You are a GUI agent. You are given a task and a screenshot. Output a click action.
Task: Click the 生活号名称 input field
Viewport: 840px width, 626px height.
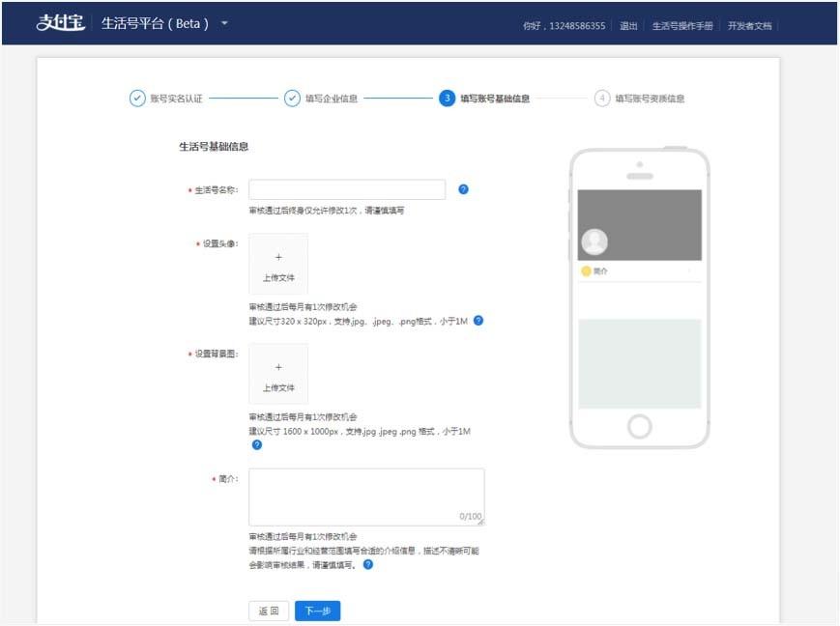pyautogui.click(x=348, y=188)
